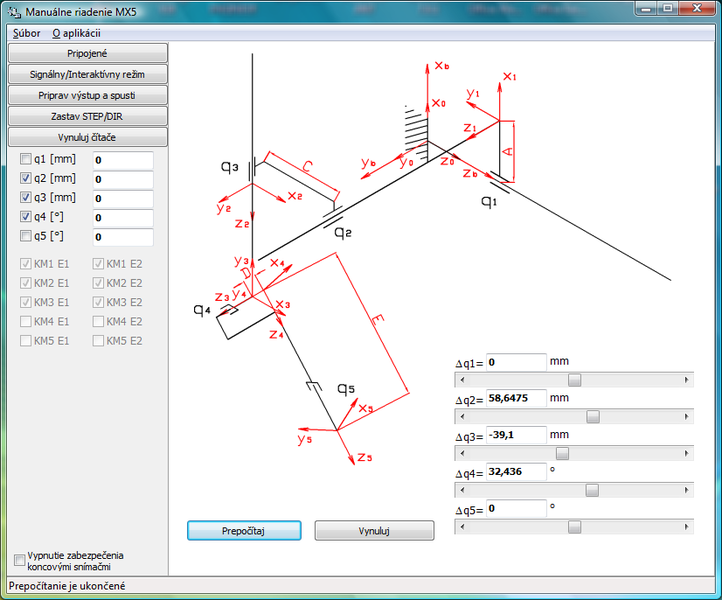Click the Δq3 value input field

(516, 435)
